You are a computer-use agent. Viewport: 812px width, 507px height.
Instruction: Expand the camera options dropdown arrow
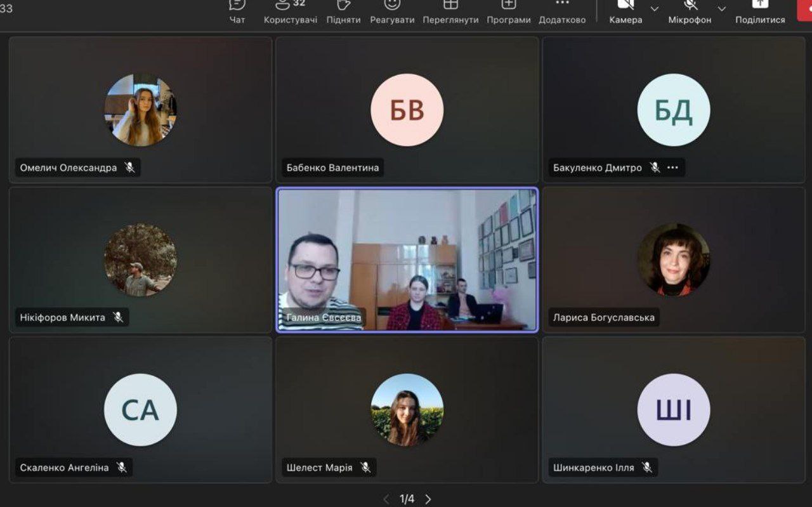[x=655, y=9]
